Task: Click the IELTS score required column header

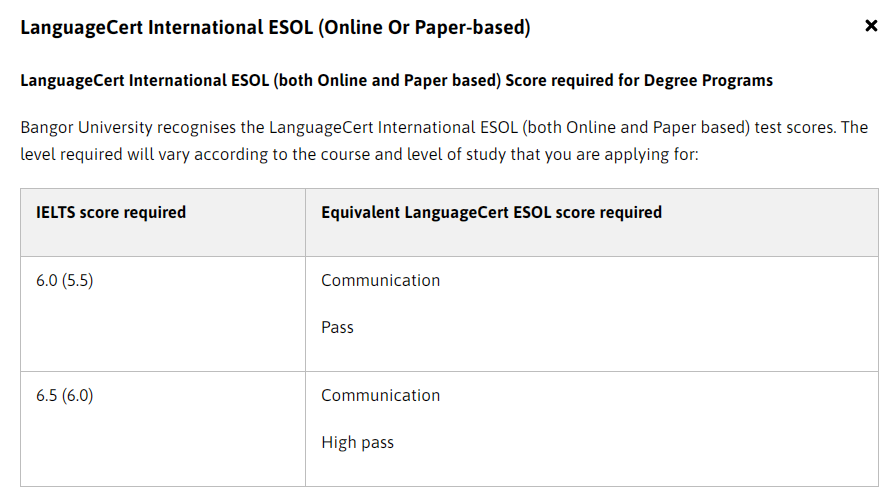Action: pos(111,213)
